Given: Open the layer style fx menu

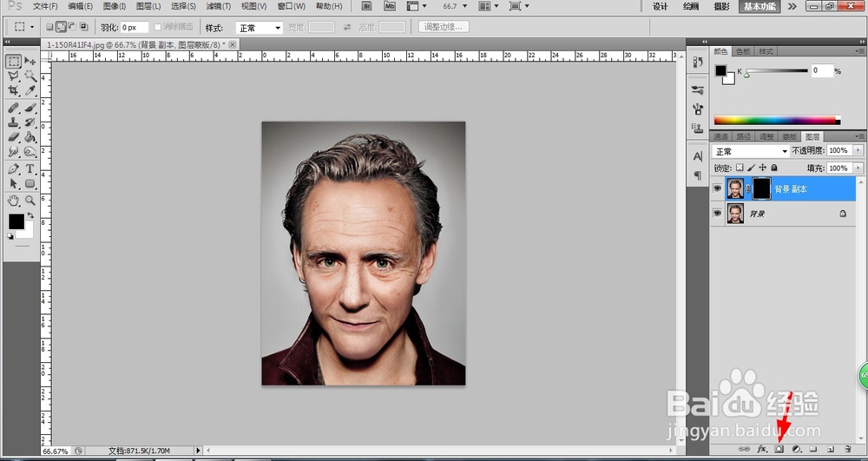Looking at the screenshot, I should pos(762,449).
